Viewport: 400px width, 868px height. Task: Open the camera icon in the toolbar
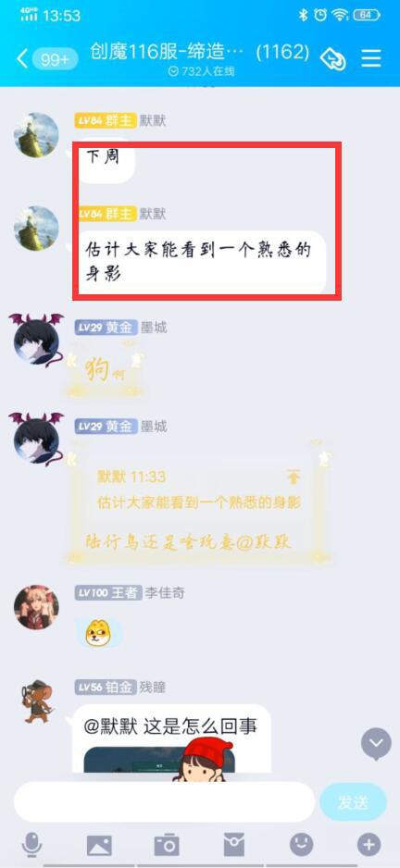pyautogui.click(x=167, y=845)
